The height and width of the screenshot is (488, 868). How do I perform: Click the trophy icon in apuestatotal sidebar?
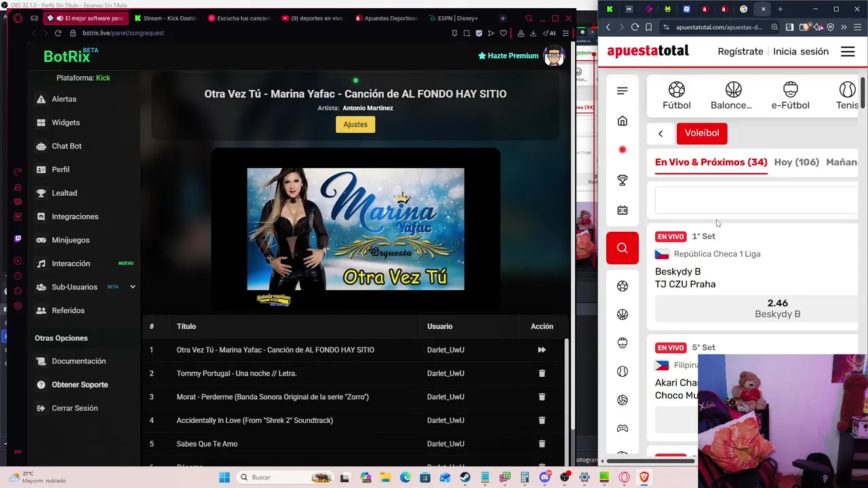(x=623, y=180)
